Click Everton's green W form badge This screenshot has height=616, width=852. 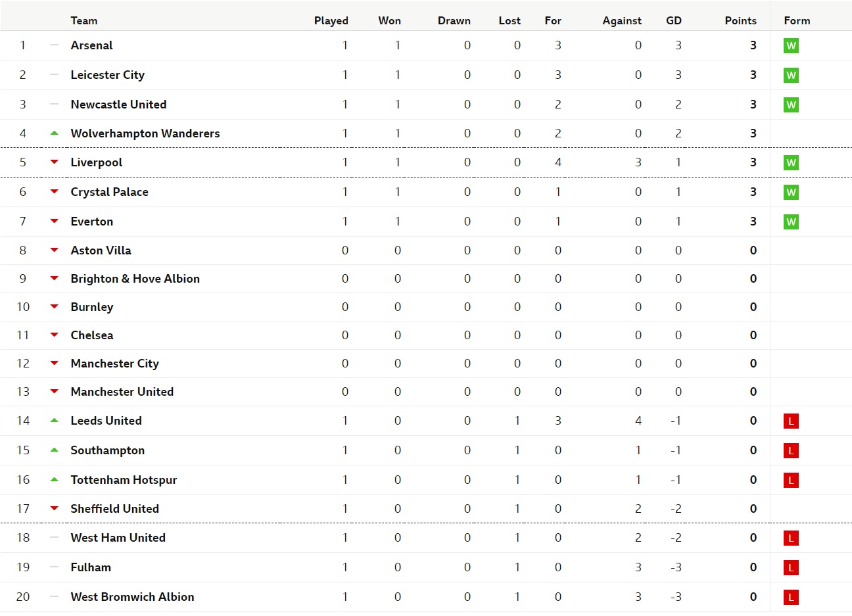791,222
